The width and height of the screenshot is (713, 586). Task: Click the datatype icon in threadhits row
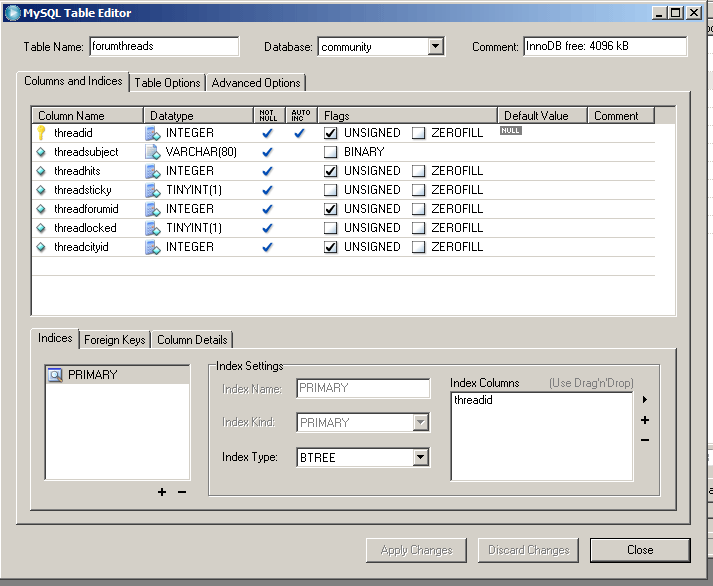(153, 171)
